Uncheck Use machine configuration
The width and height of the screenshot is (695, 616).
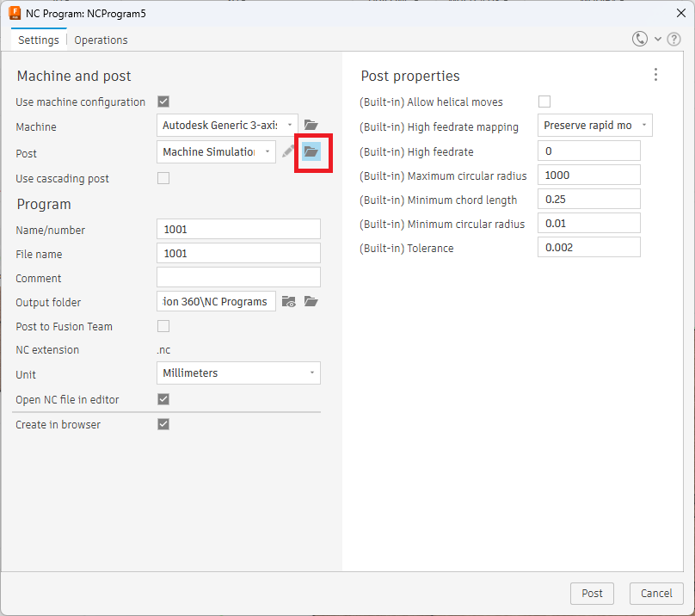pos(163,102)
